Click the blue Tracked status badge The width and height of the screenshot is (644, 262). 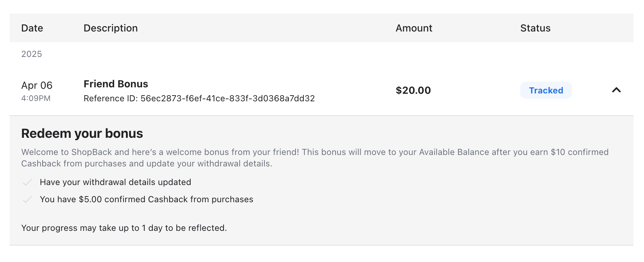point(546,91)
